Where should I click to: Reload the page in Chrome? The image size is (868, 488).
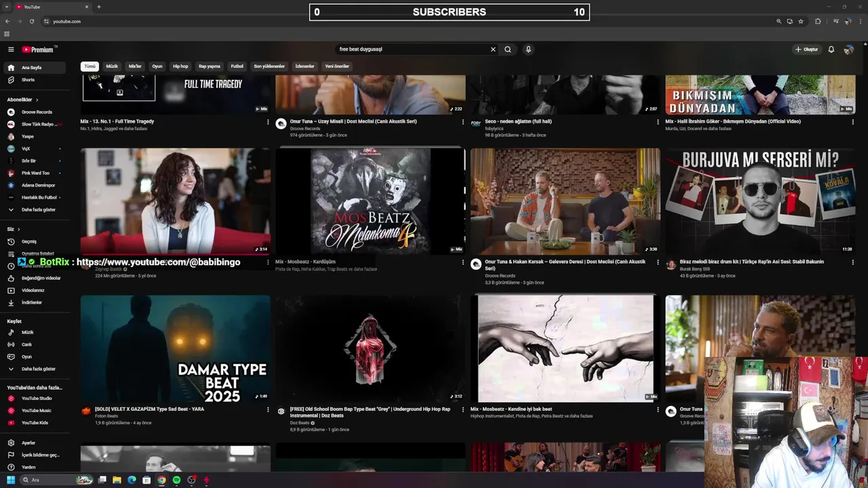(32, 21)
